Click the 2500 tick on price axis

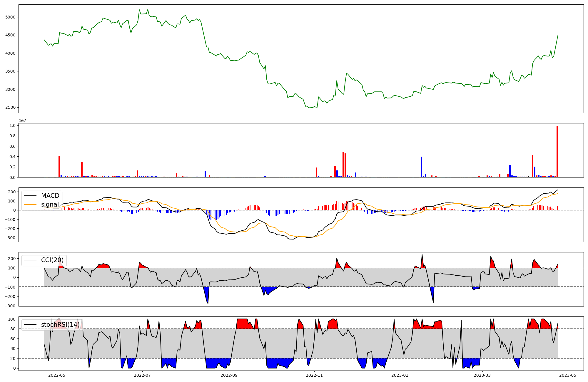click(10, 107)
